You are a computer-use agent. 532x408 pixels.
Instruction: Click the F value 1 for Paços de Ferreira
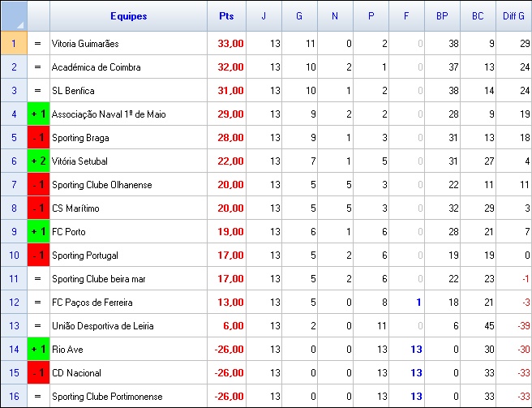click(407, 302)
